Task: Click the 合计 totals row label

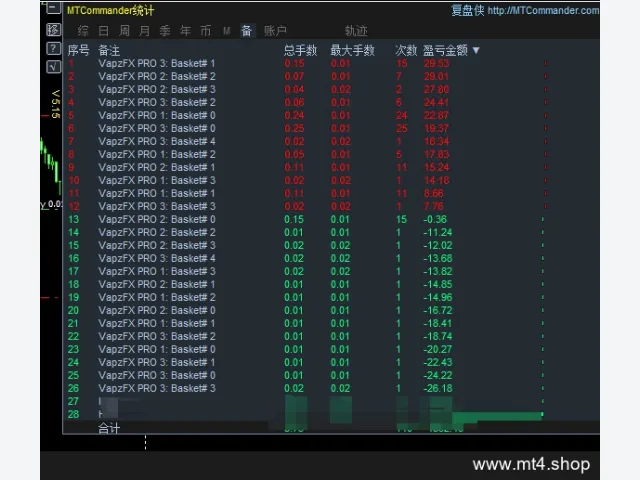Action: [x=109, y=428]
